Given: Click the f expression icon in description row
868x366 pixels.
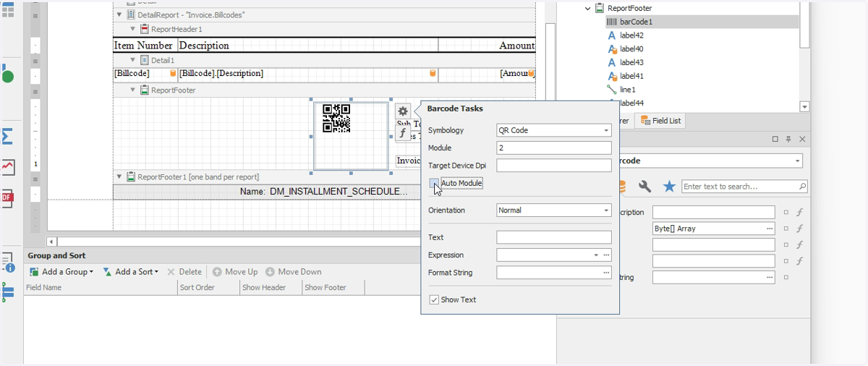Looking at the screenshot, I should pos(800,213).
